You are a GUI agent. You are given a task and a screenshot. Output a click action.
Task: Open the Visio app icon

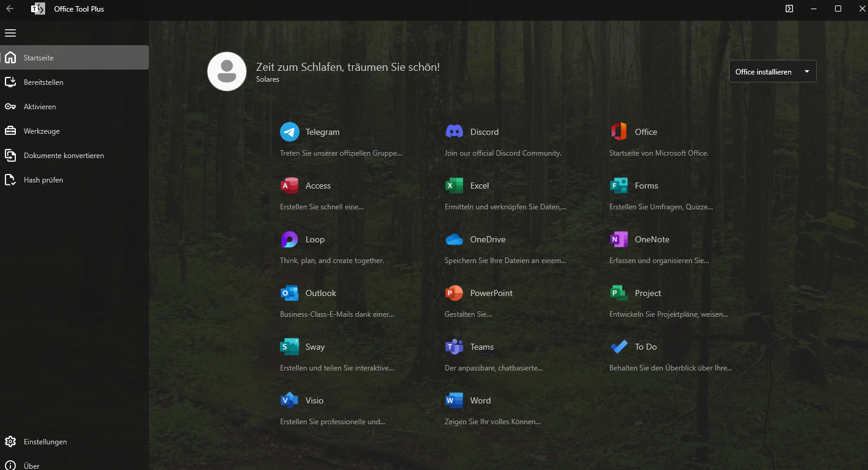[290, 400]
